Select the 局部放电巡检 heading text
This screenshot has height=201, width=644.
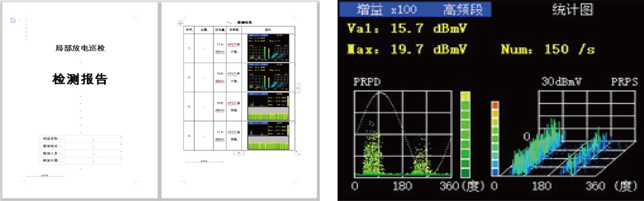(80, 48)
